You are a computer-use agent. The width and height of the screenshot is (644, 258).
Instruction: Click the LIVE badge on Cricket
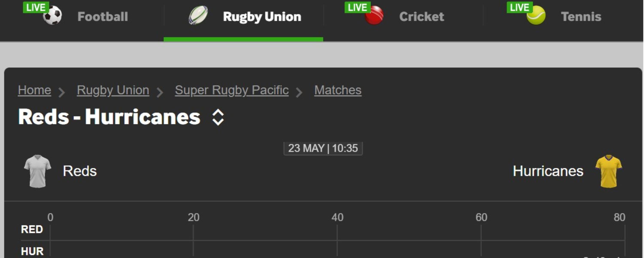point(357,7)
